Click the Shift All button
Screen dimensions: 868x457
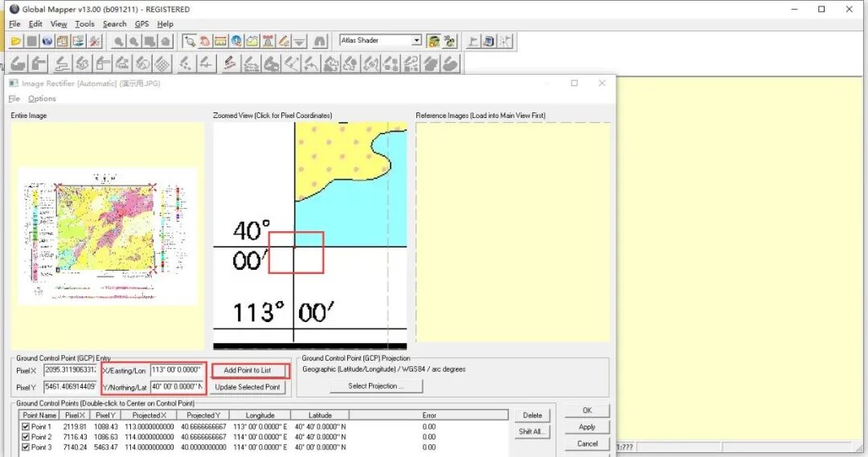pyautogui.click(x=532, y=431)
